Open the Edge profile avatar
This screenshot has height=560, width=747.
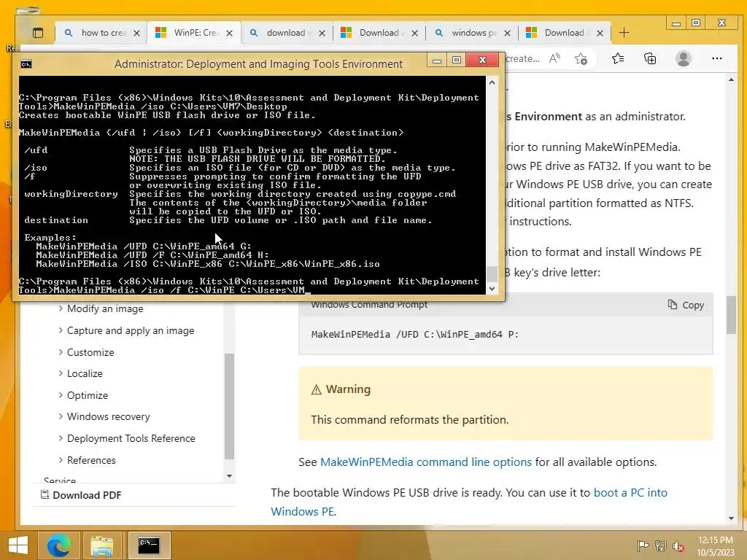click(683, 58)
